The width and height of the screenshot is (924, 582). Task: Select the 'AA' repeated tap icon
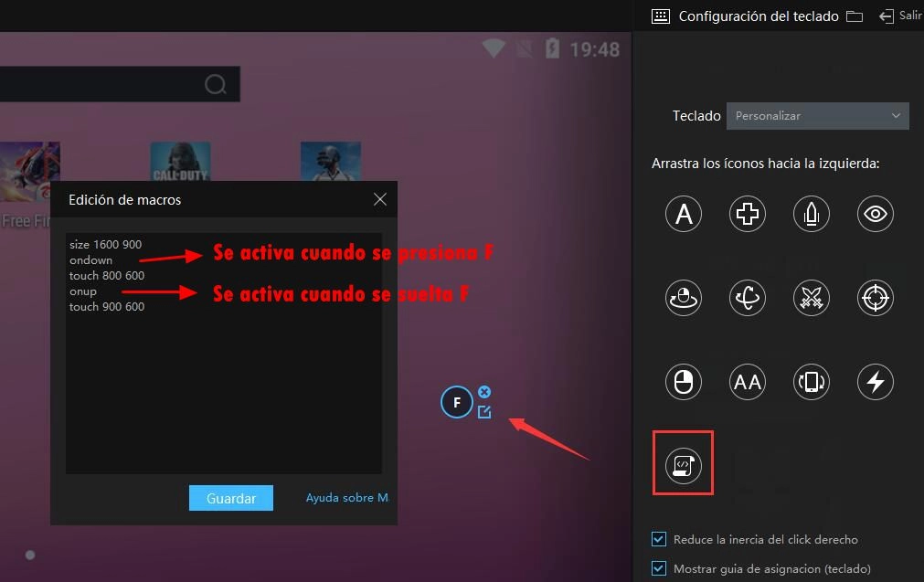pyautogui.click(x=748, y=382)
